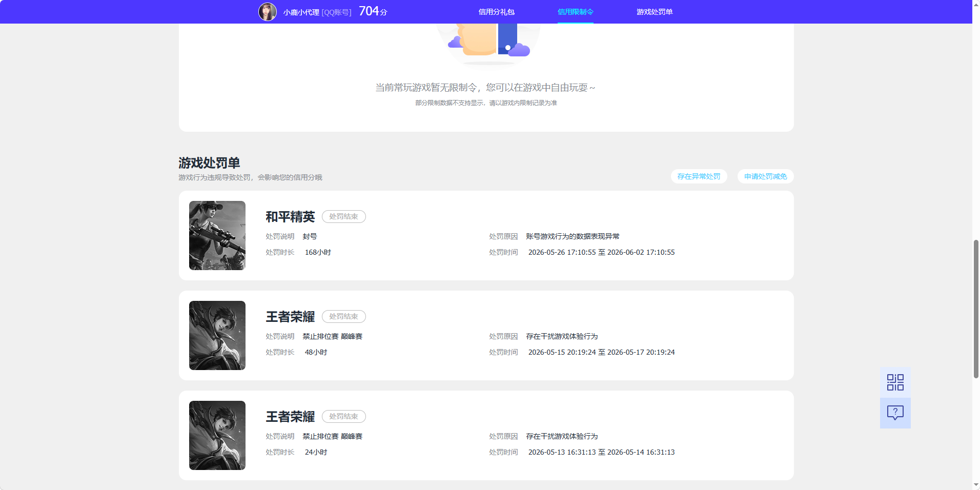This screenshot has width=980, height=490.
Task: Click the scrollbar up arrow
Action: click(x=976, y=4)
